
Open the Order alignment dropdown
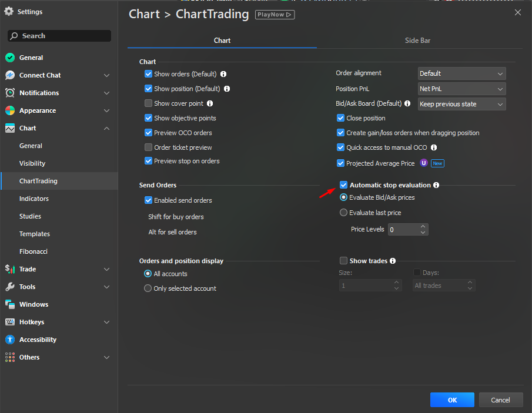(x=461, y=73)
